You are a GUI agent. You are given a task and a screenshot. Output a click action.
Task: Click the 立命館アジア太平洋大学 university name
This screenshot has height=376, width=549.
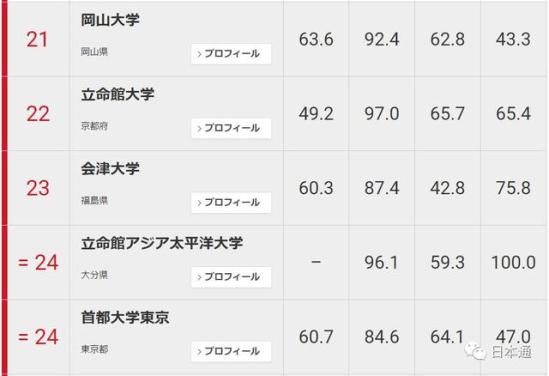tap(162, 243)
